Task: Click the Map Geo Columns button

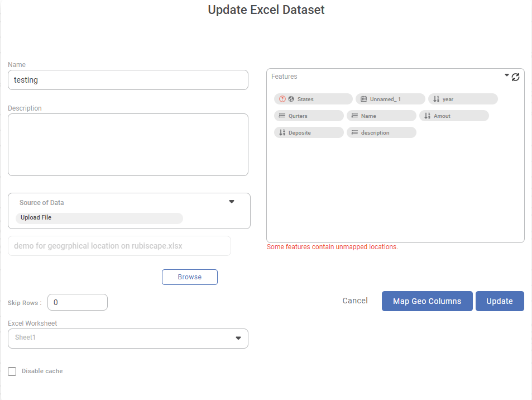Action: pos(427,301)
